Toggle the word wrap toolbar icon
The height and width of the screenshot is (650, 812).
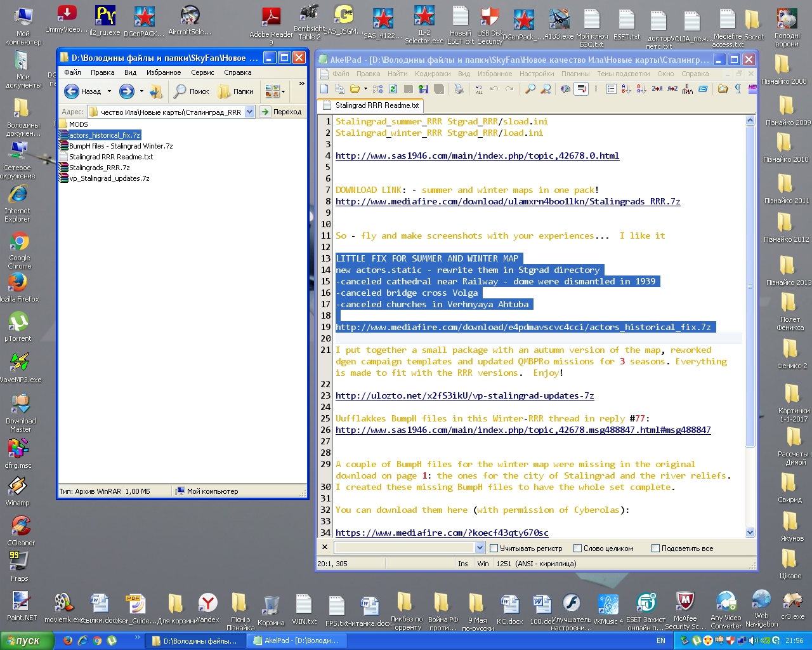580,89
